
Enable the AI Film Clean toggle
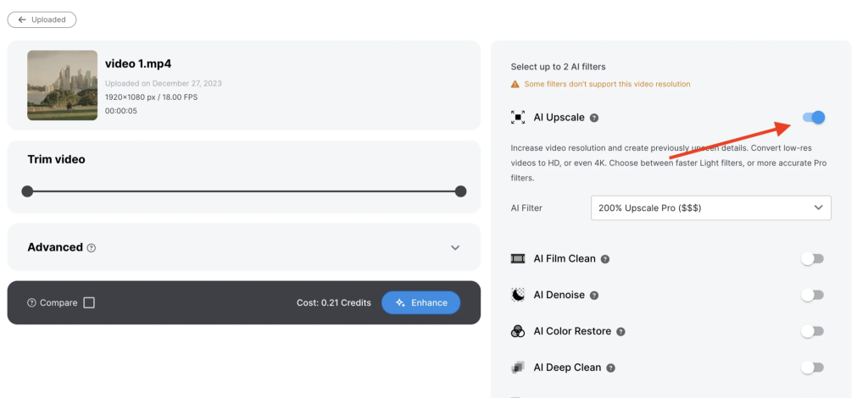[x=812, y=258]
